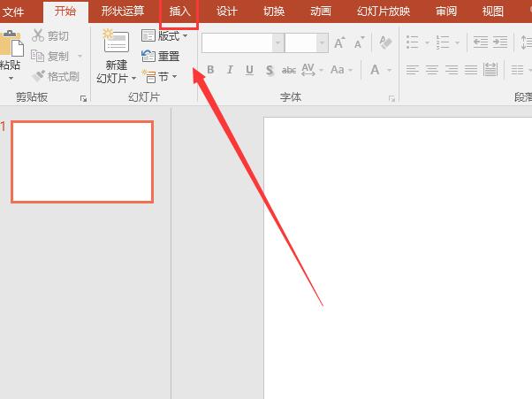Expand the 粘贴 paste options arrow
The width and height of the screenshot is (532, 399).
coord(11,79)
